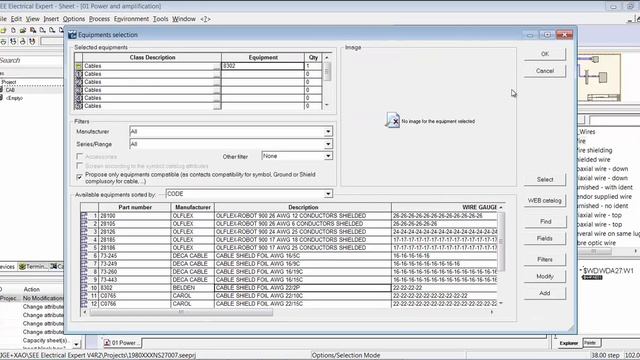Switch to the Terminals tab
Screen dimensions: 640x360
[33, 267]
